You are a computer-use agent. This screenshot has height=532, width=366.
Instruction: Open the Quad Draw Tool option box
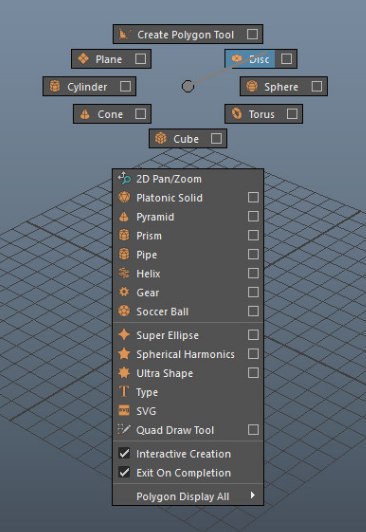point(253,430)
